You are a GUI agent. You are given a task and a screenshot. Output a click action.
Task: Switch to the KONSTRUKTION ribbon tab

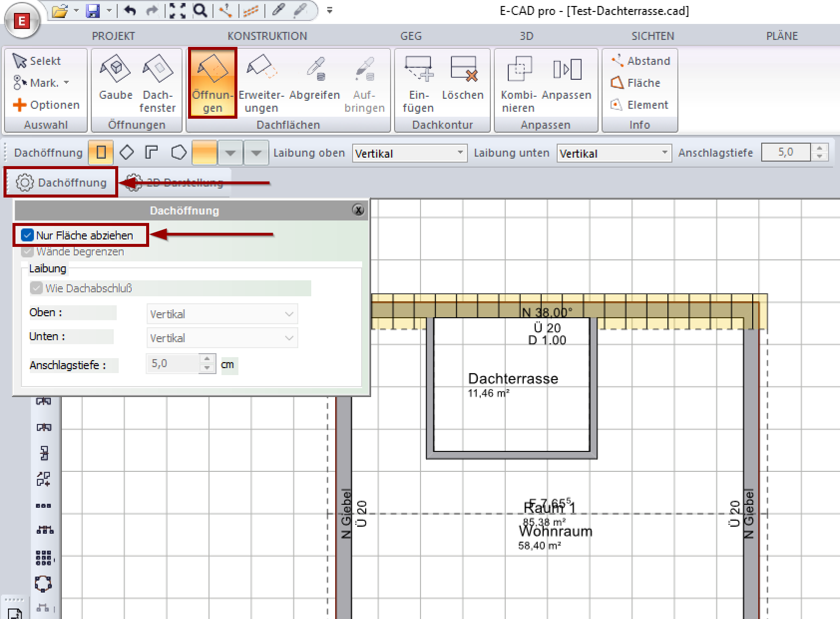(267, 36)
